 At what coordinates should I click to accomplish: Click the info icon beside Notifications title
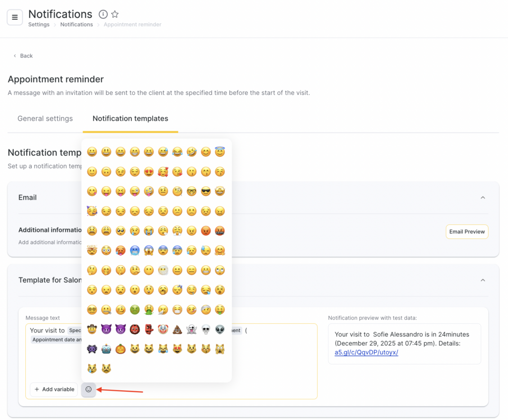103,14
